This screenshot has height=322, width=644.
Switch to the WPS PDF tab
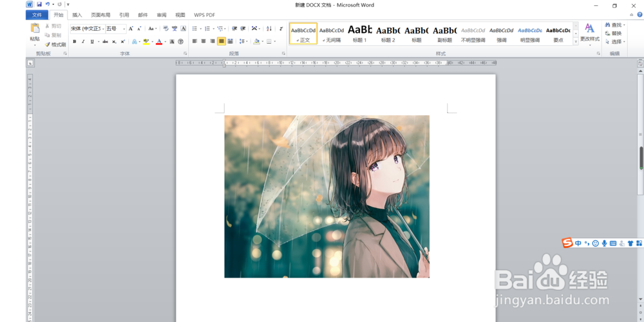pyautogui.click(x=205, y=15)
